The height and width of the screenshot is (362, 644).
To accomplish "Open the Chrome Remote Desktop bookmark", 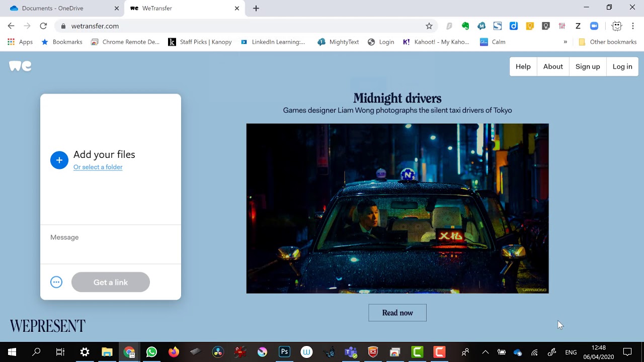I will pos(125,42).
